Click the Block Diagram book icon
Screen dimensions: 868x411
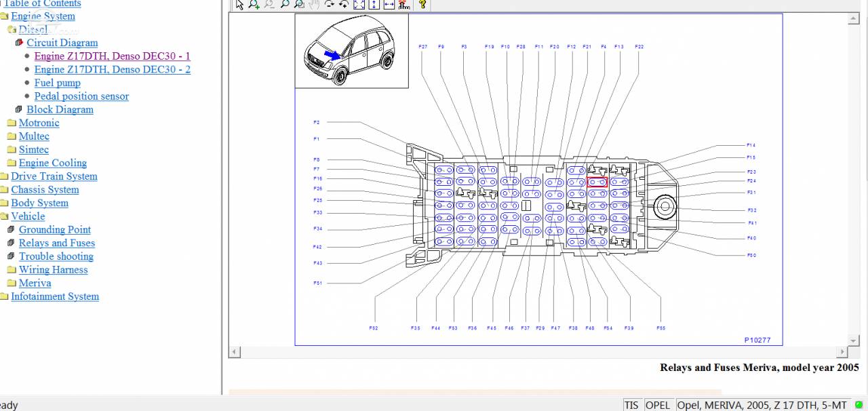click(19, 109)
